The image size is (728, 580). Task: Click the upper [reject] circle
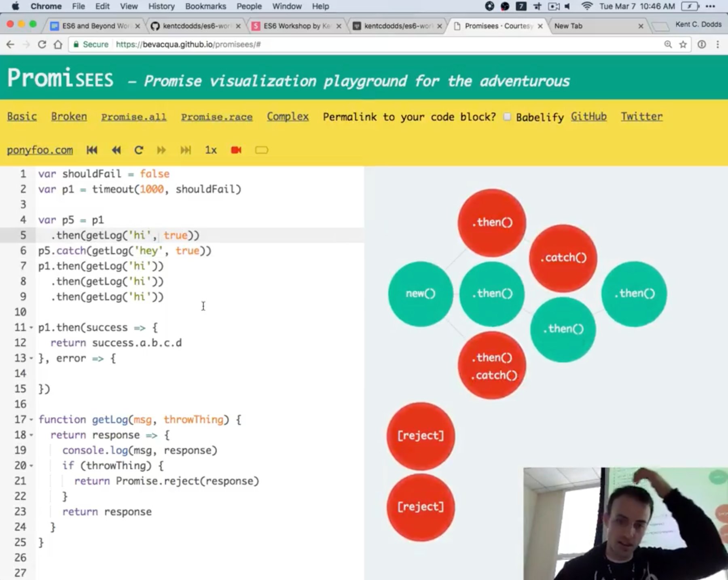click(421, 436)
